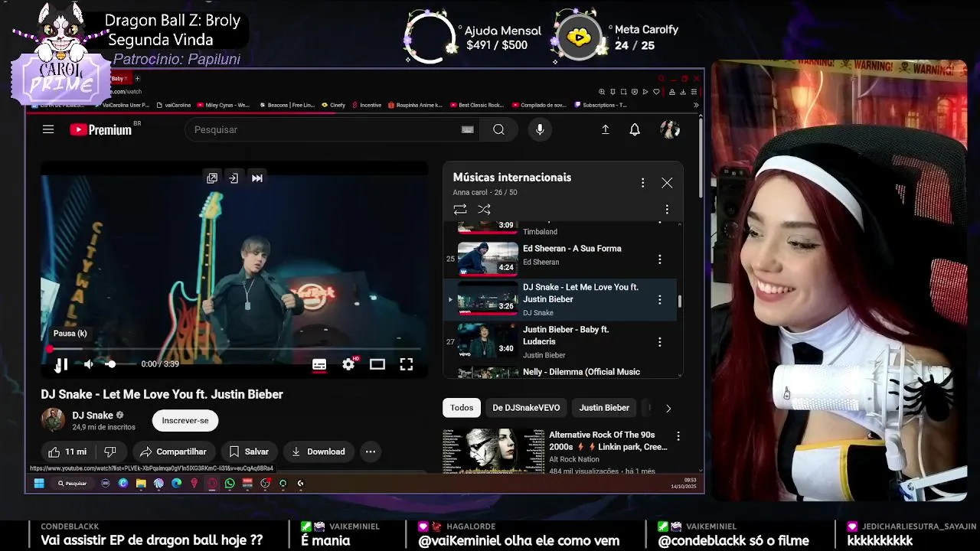Toggle subtitles/captions in player
980x551 pixels.
click(x=319, y=364)
